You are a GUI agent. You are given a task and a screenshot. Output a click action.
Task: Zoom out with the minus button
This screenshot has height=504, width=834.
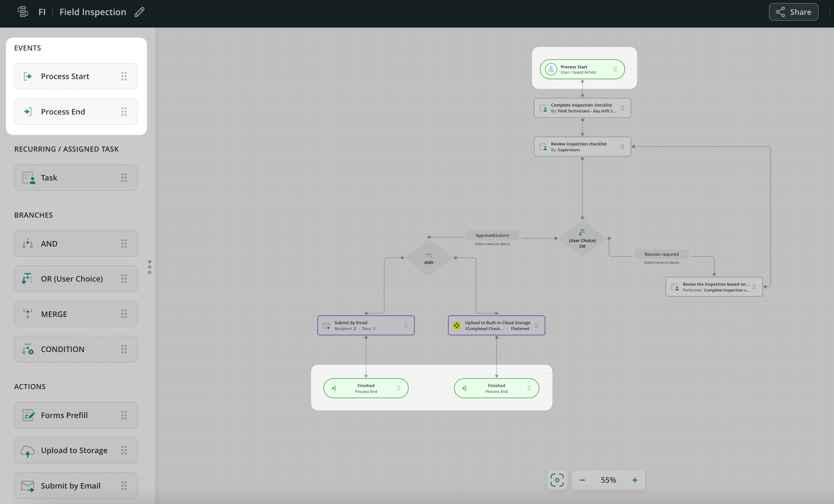point(582,480)
